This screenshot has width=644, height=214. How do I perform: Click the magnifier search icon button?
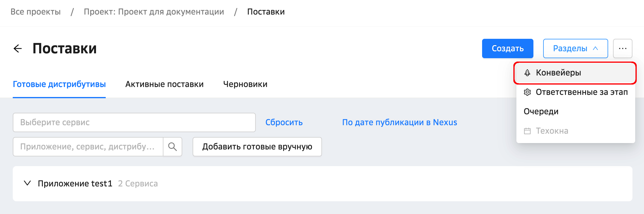point(173,147)
